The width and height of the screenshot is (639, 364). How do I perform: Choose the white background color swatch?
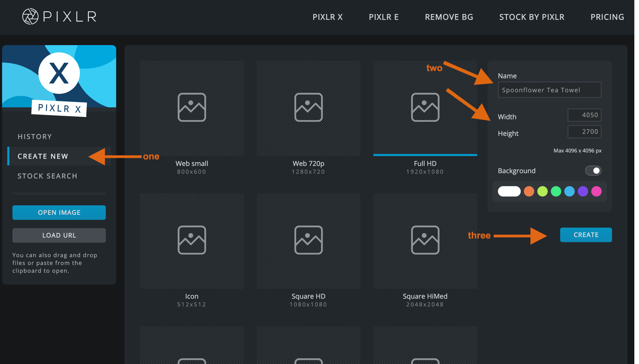click(509, 191)
